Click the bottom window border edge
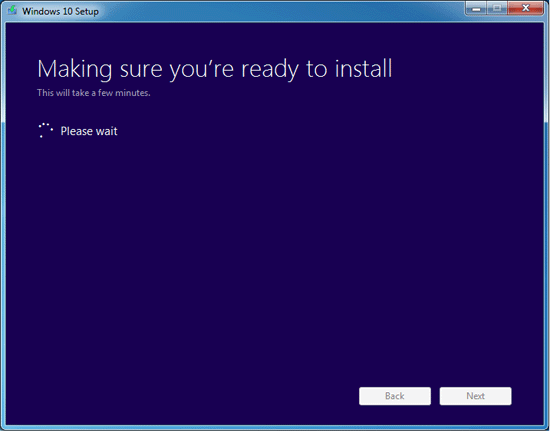 point(275,428)
